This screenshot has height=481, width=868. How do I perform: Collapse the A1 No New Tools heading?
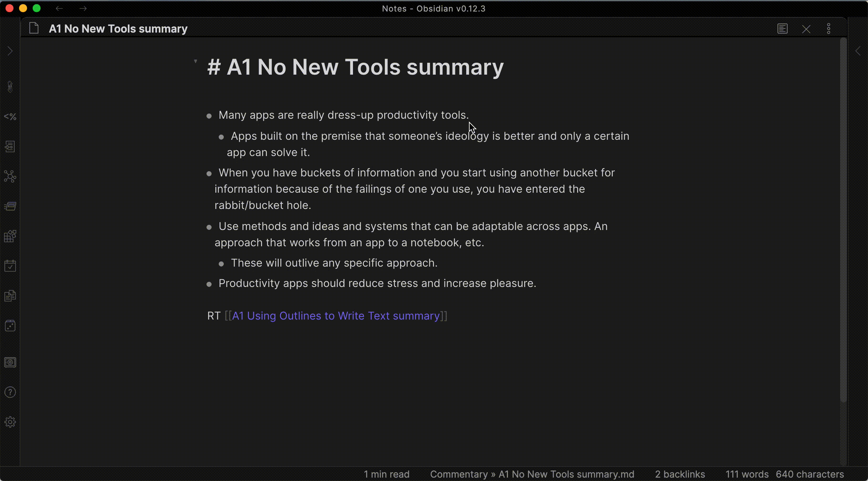click(x=196, y=61)
